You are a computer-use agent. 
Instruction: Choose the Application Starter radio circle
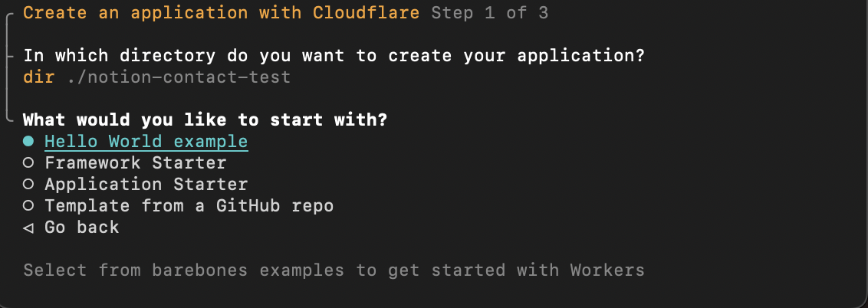pos(28,185)
